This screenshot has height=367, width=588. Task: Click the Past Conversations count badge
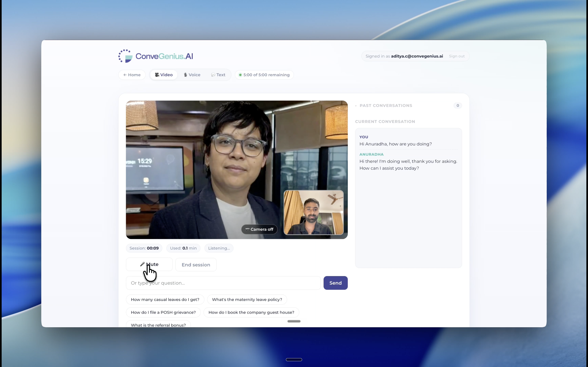pyautogui.click(x=458, y=106)
